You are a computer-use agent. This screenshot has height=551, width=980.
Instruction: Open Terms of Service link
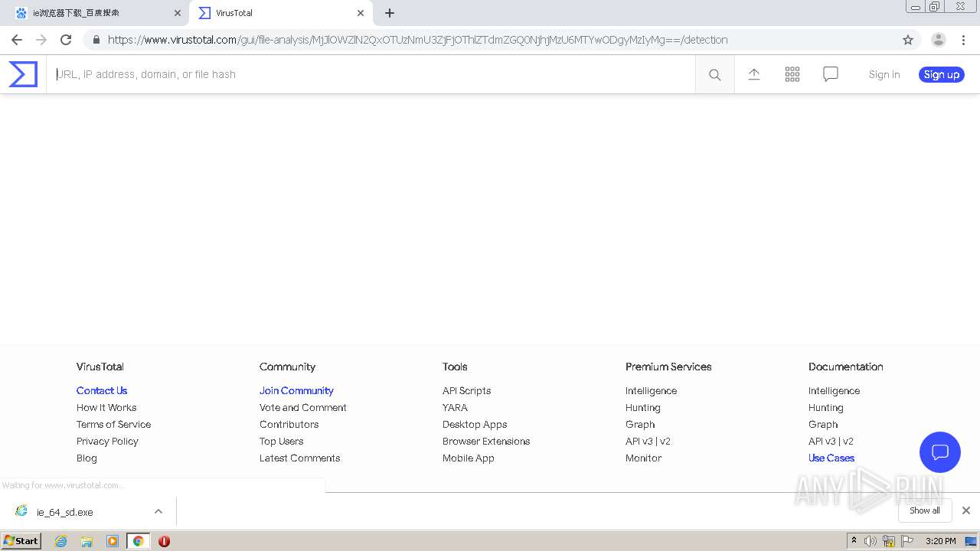tap(113, 424)
